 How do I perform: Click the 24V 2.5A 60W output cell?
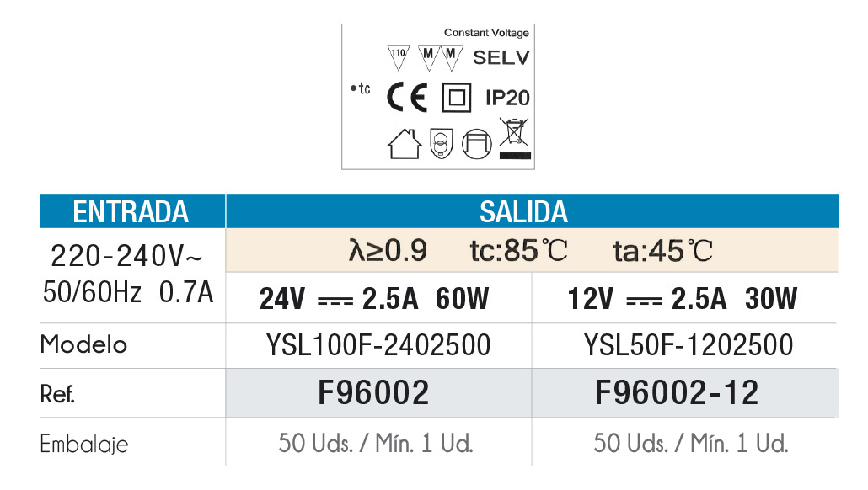click(x=378, y=298)
